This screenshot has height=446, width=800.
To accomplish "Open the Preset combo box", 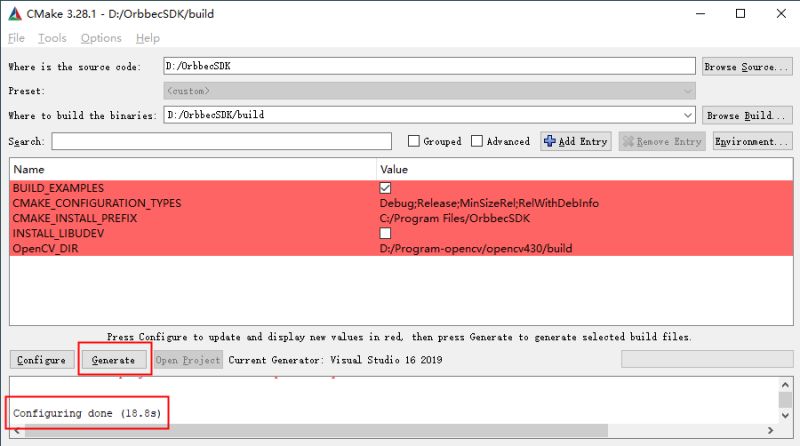I will pos(429,91).
